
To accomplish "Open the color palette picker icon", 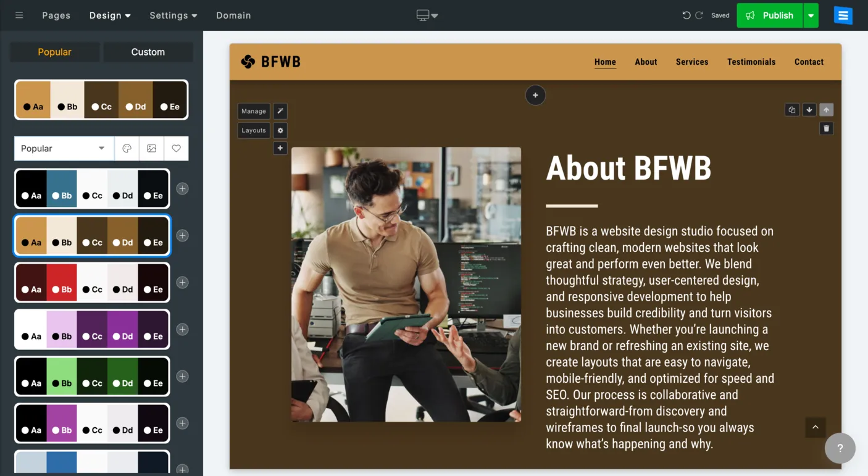I will pyautogui.click(x=127, y=148).
